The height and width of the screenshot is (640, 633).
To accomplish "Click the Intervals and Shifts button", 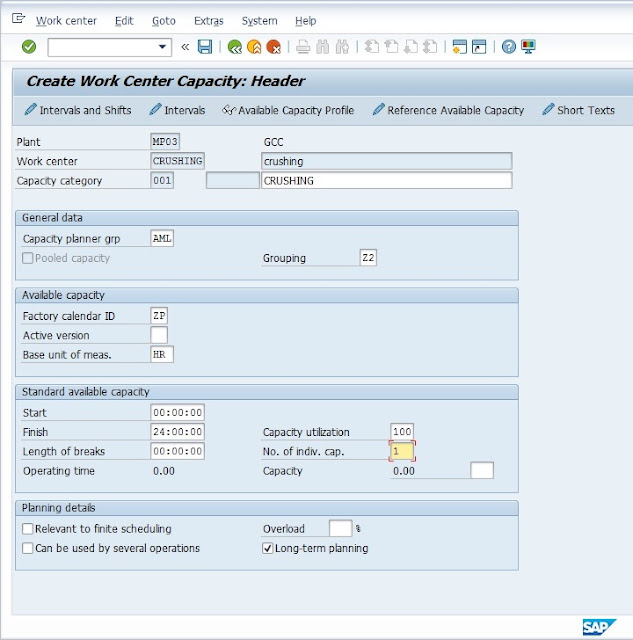I will [78, 110].
